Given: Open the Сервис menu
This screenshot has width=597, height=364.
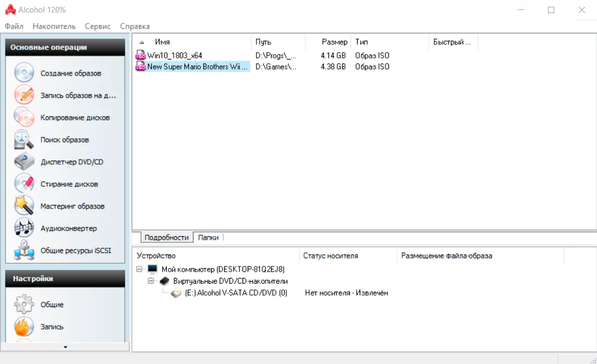Looking at the screenshot, I should coord(98,26).
